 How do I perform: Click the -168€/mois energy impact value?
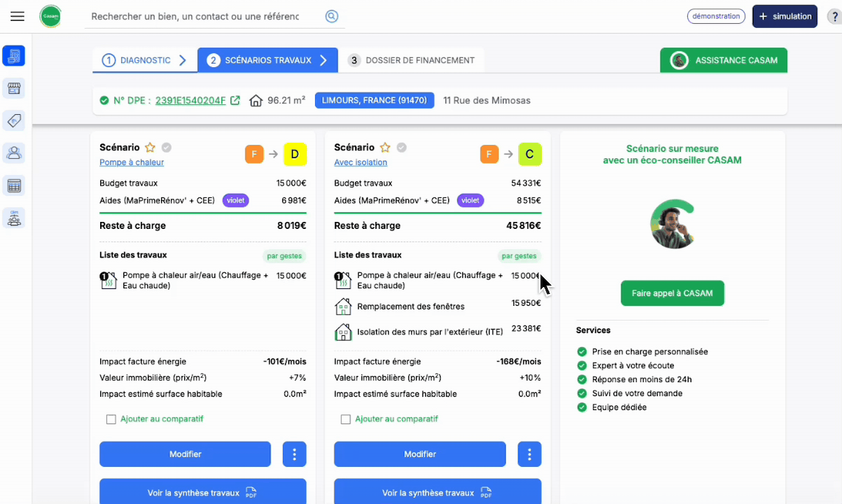point(519,362)
